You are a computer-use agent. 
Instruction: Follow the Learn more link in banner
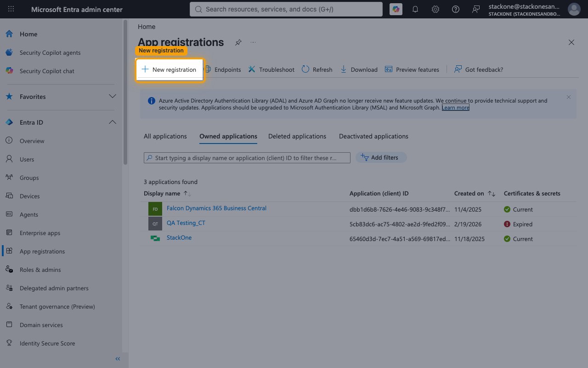pyautogui.click(x=455, y=107)
